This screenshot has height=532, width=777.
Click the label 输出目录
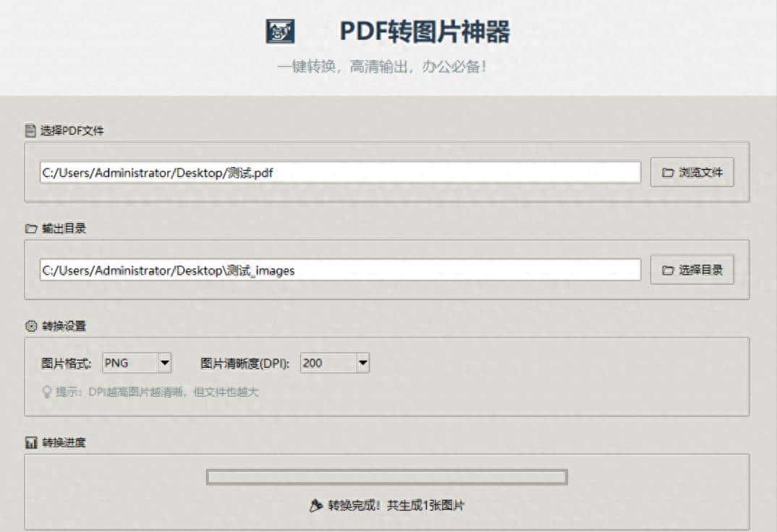(x=64, y=228)
